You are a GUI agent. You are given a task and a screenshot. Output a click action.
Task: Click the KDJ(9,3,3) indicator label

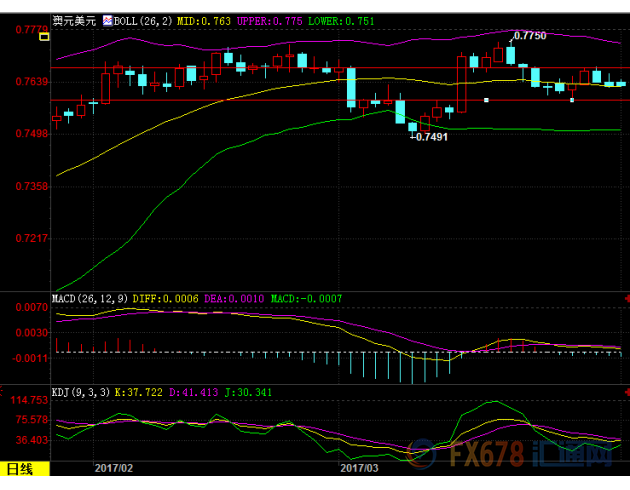[x=81, y=392]
